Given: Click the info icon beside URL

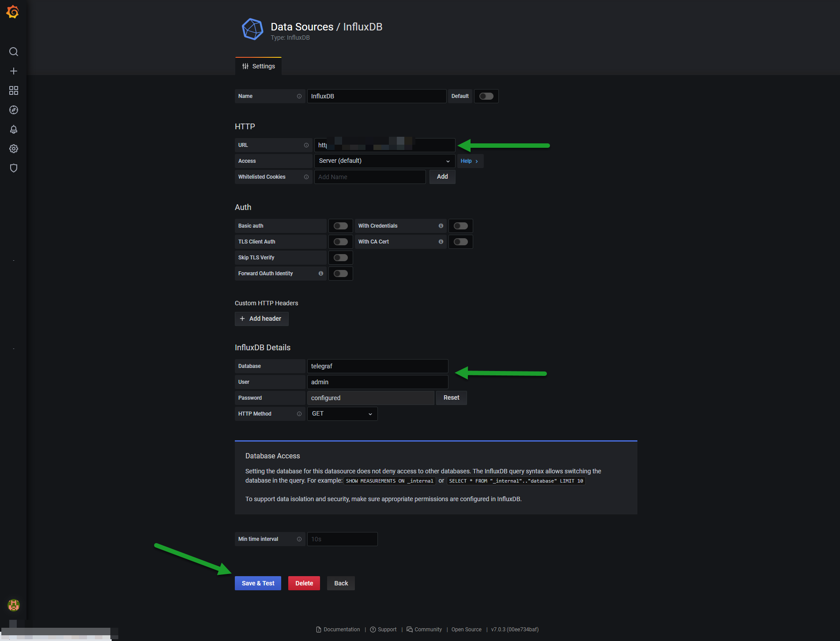Looking at the screenshot, I should point(306,145).
